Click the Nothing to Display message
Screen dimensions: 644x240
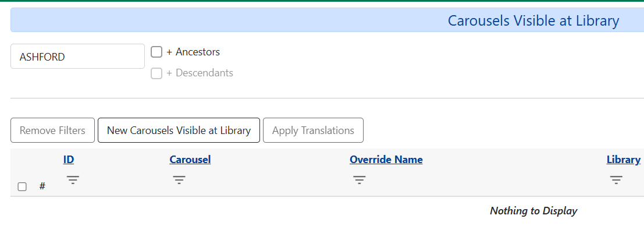click(x=533, y=211)
